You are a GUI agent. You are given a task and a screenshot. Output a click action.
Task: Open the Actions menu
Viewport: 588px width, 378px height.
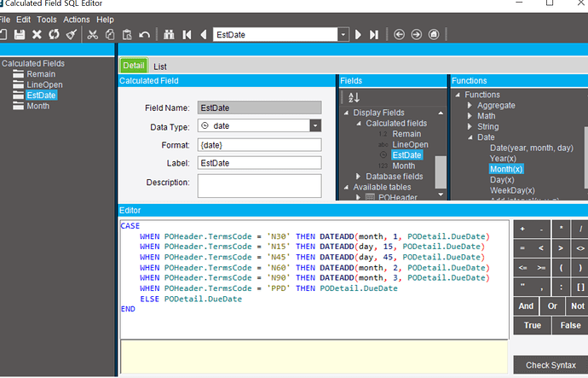(76, 20)
